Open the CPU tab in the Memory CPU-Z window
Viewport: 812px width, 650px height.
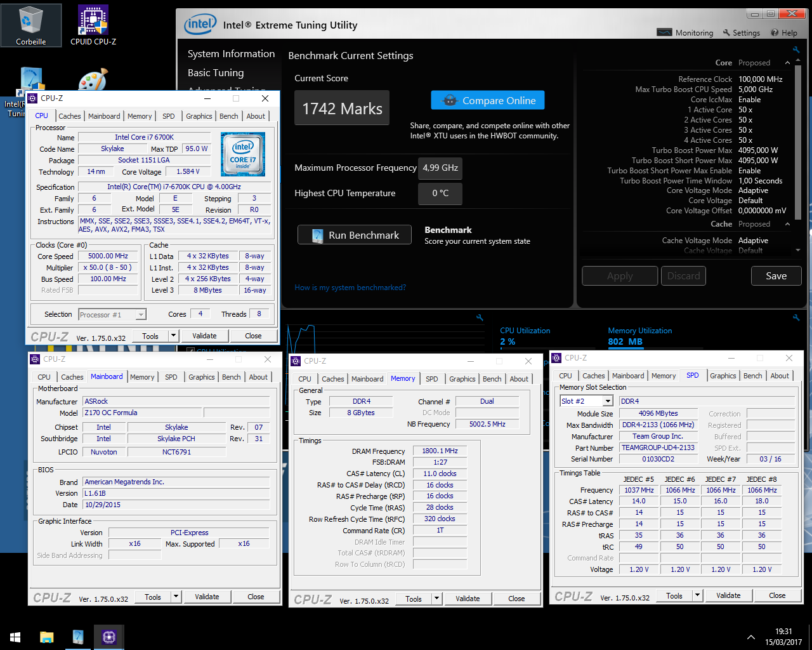(x=305, y=379)
